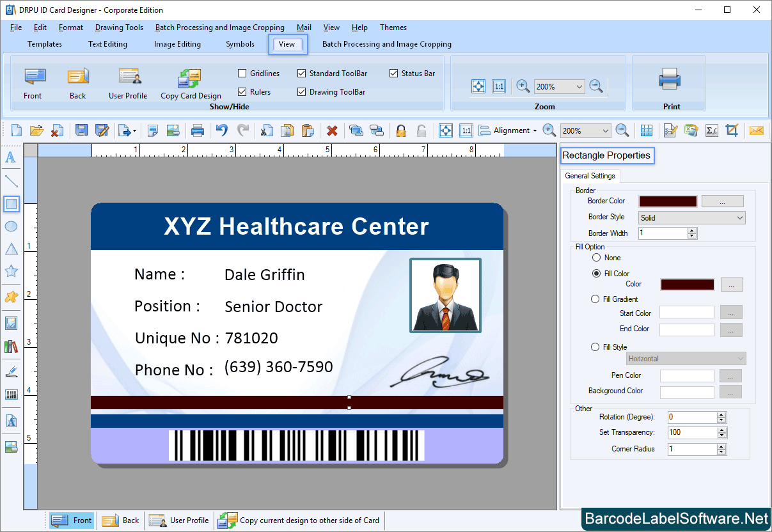Click the Undo toolbar icon
772x532 pixels.
pos(222,130)
